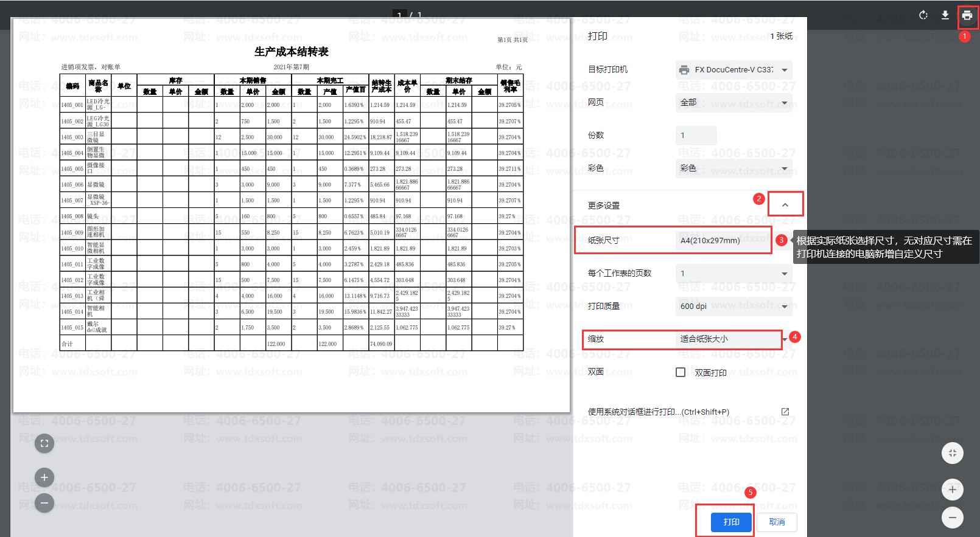Click the fit-to-page icon at bottom left
This screenshot has height=537, width=980.
pyautogui.click(x=44, y=443)
